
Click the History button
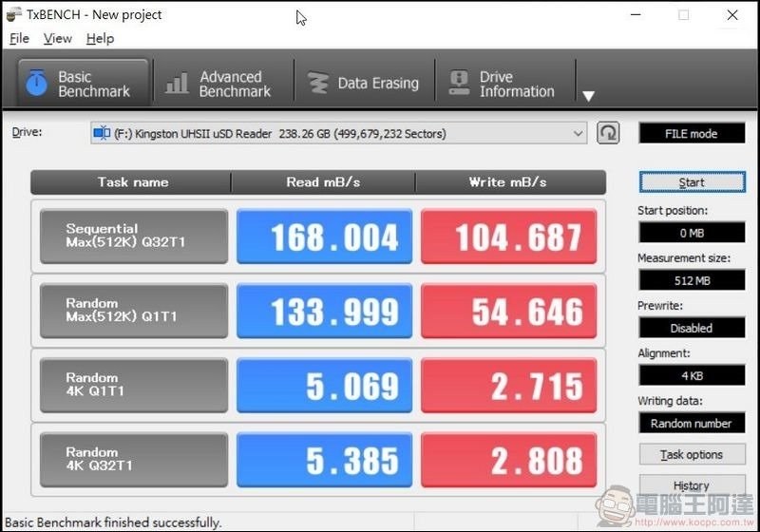(691, 485)
